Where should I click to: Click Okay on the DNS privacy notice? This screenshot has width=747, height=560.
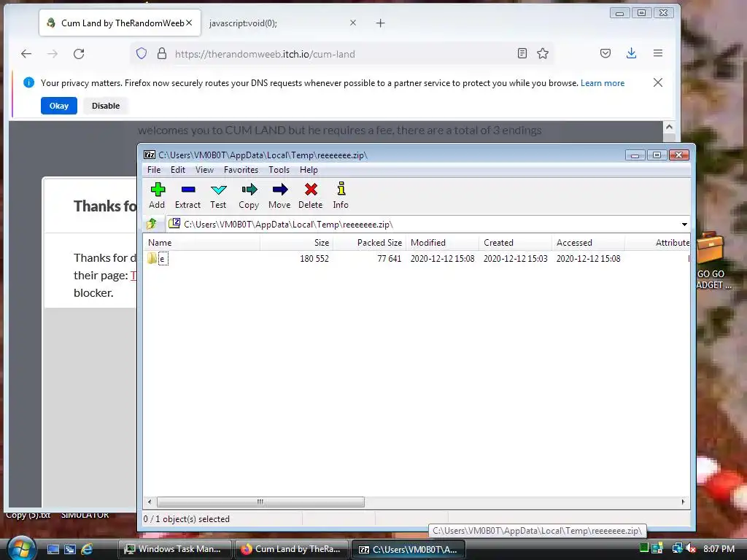pos(59,106)
